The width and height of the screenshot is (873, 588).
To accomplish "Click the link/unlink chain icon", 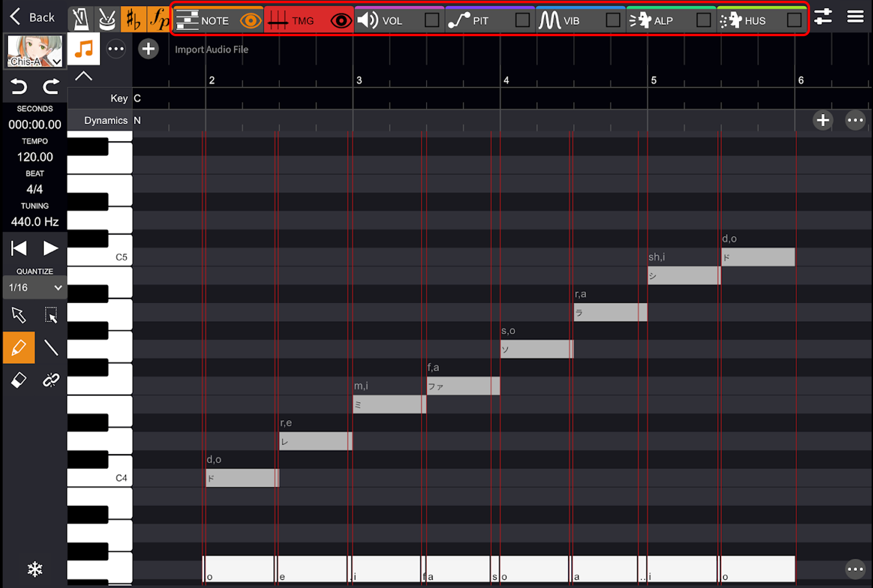I will (51, 380).
